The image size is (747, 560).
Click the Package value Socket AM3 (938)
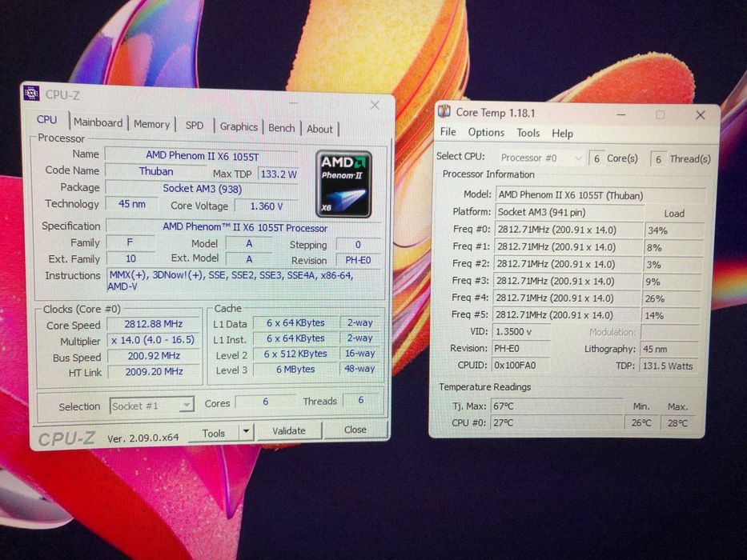[202, 188]
